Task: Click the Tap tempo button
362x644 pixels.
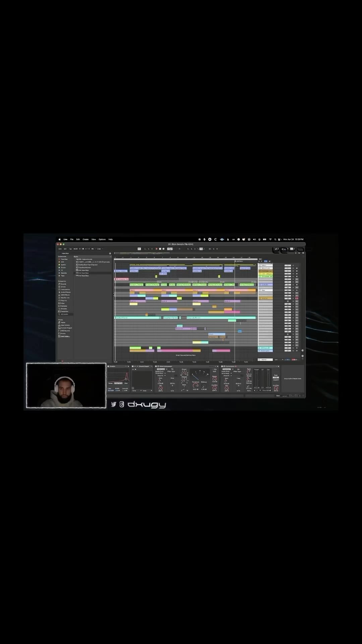Action: tap(70, 249)
